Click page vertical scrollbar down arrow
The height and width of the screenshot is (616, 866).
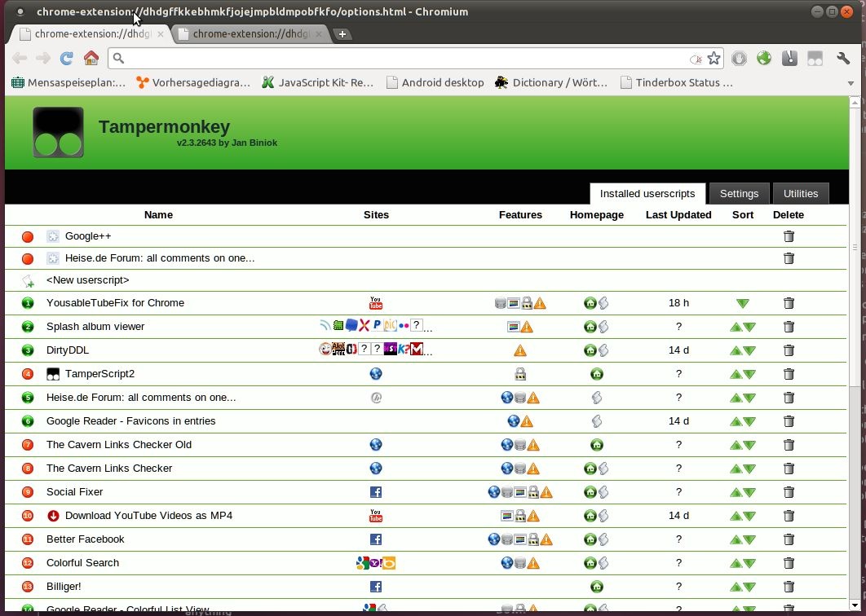point(855,605)
